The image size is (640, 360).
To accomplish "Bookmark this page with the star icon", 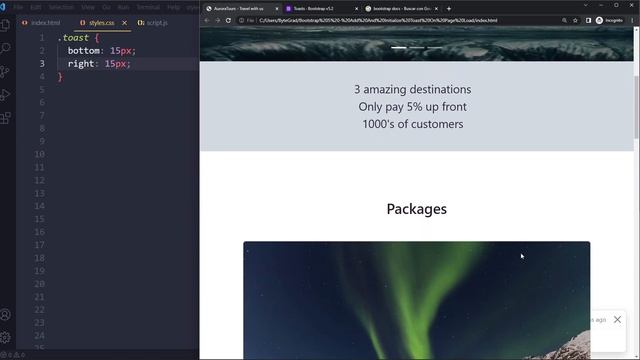I will coord(576,20).
